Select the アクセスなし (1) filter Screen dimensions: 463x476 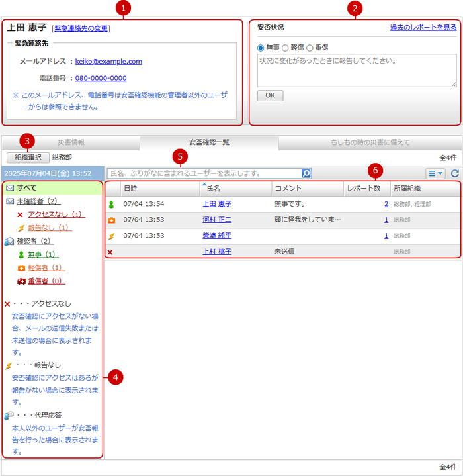[x=56, y=214]
